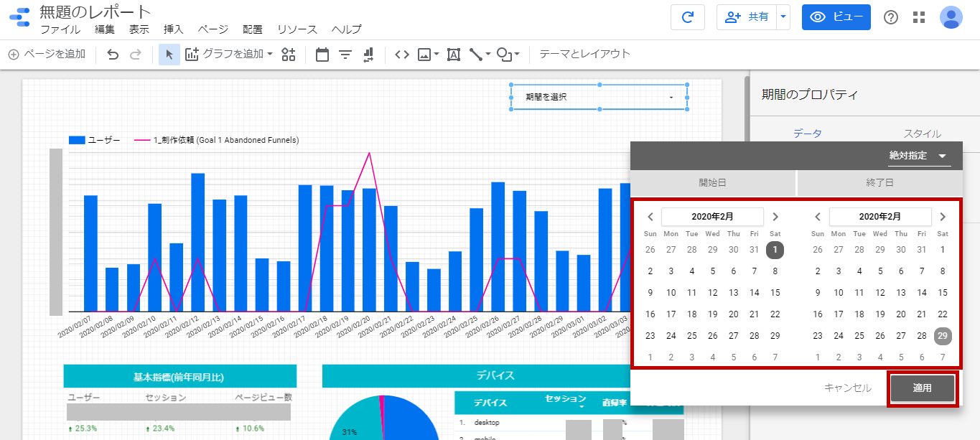Activate the selection pointer tool
The height and width of the screenshot is (440, 980).
tap(169, 54)
